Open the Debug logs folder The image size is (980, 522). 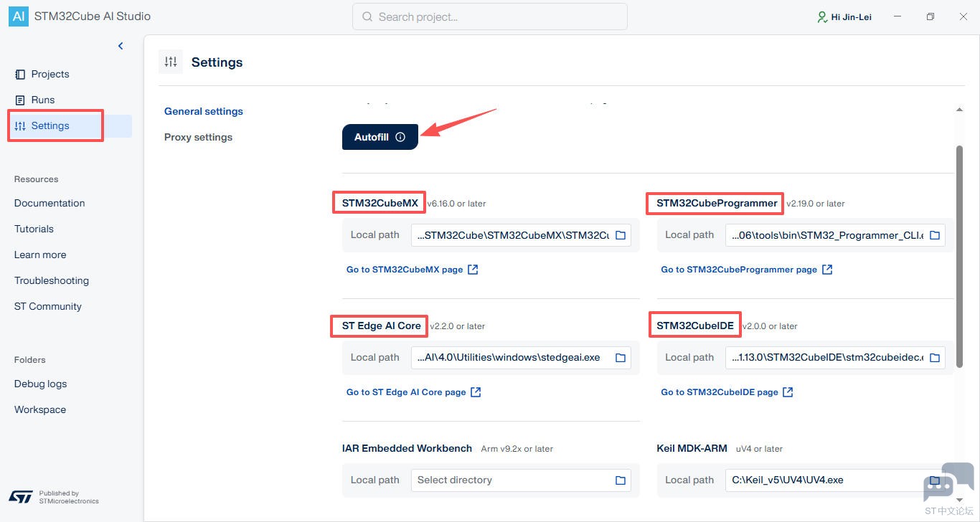click(x=40, y=384)
